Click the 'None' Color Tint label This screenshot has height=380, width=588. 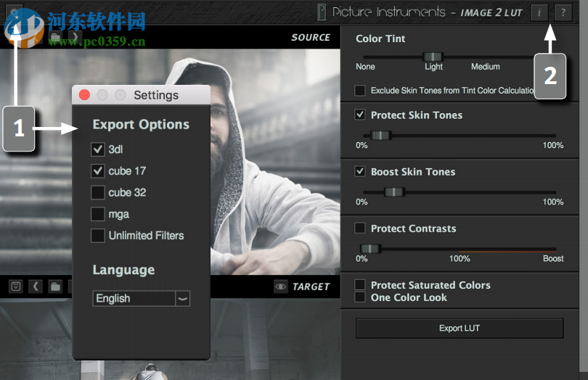click(365, 67)
